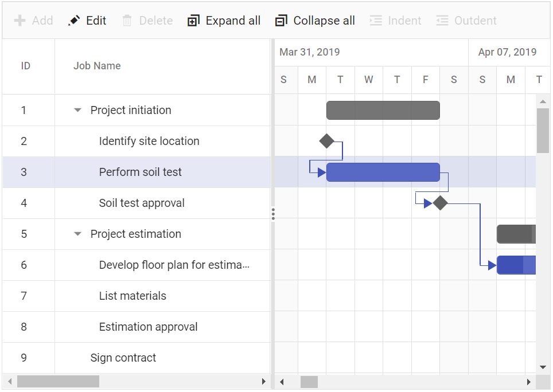
Task: Click the Expand all icon
Action: (x=193, y=21)
